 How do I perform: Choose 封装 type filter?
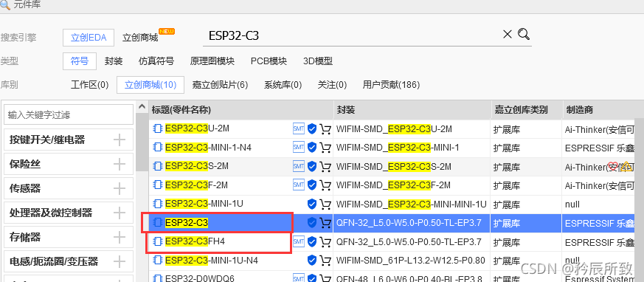114,61
